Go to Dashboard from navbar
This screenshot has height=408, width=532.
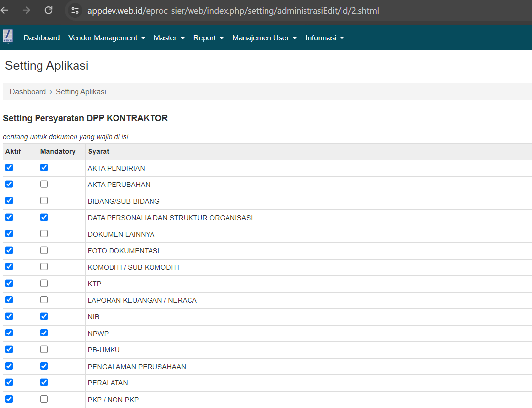pyautogui.click(x=41, y=38)
